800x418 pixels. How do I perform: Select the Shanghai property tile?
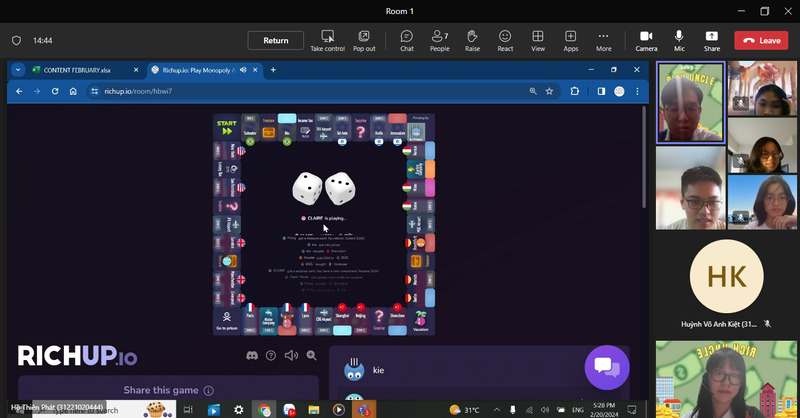pyautogui.click(x=342, y=321)
